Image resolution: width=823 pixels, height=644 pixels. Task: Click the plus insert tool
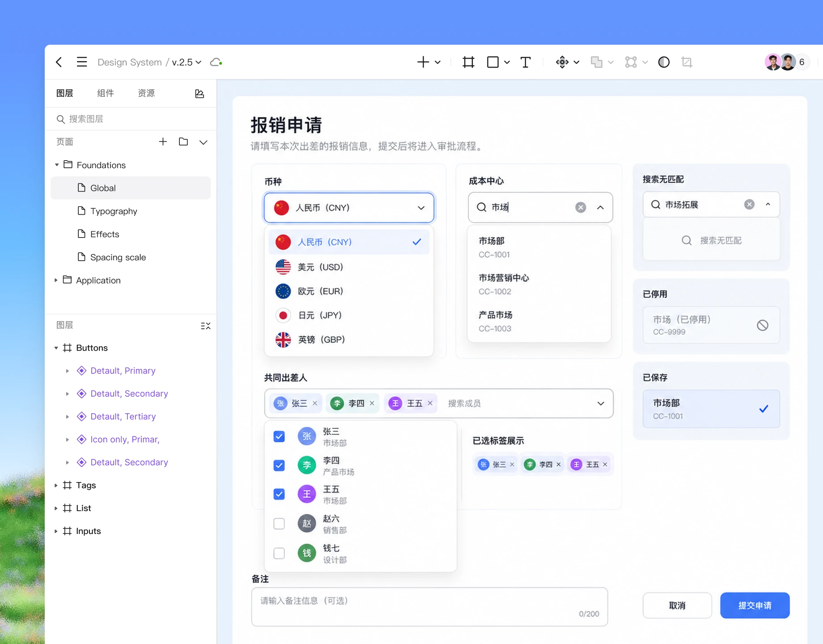(x=423, y=62)
